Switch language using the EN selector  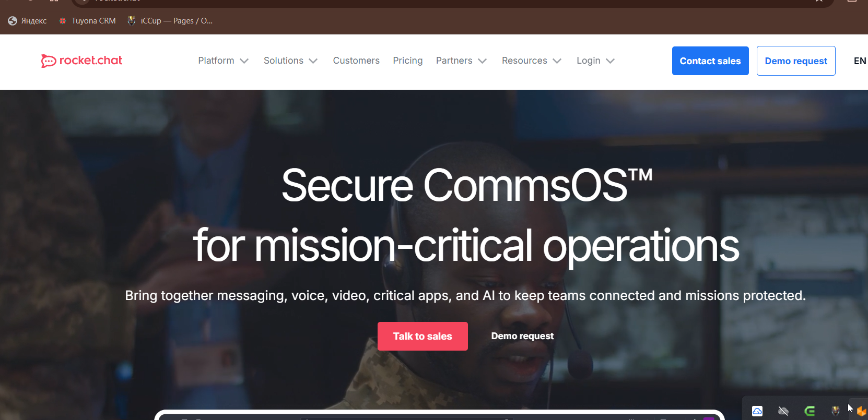point(860,61)
